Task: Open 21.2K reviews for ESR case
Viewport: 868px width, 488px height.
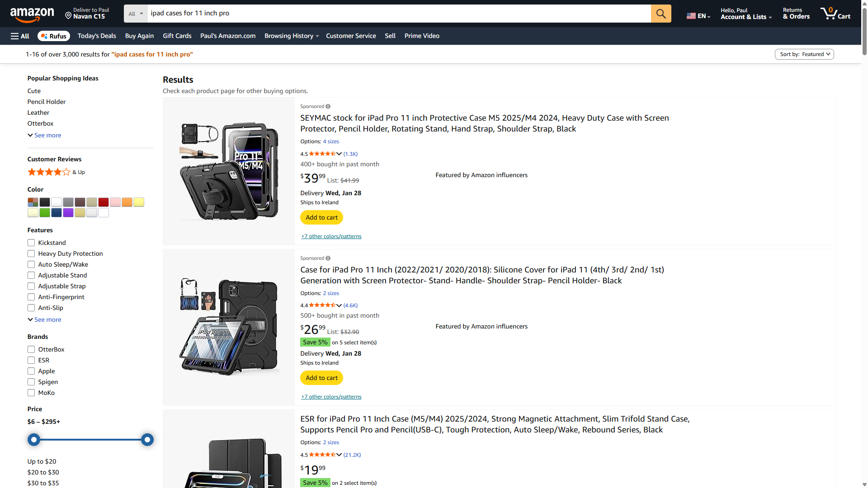Action: point(352,455)
